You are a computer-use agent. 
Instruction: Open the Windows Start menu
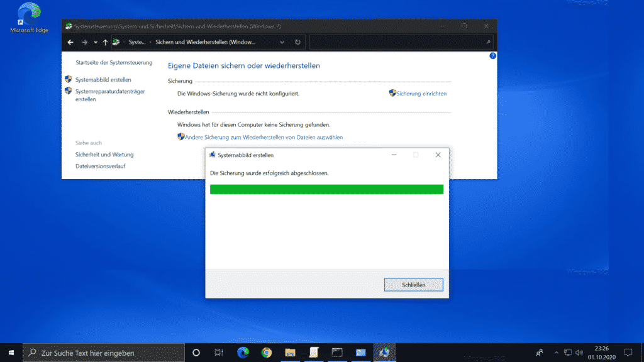click(x=11, y=353)
